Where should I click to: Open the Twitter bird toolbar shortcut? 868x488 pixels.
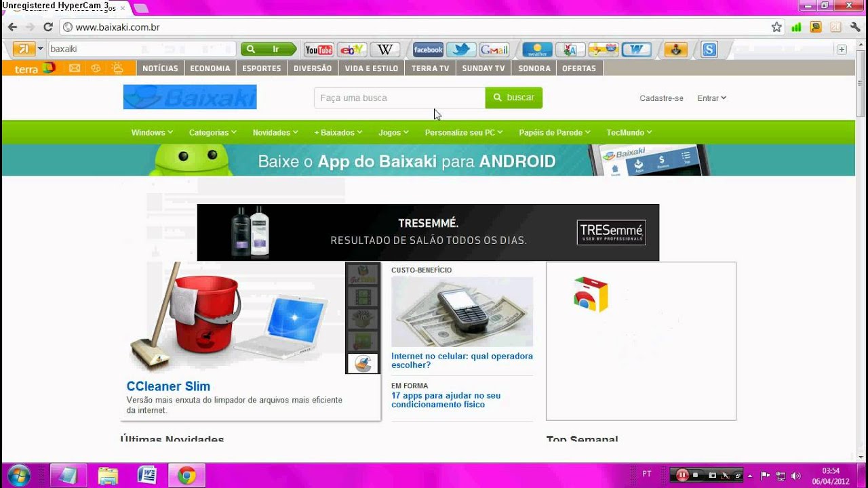click(x=461, y=49)
